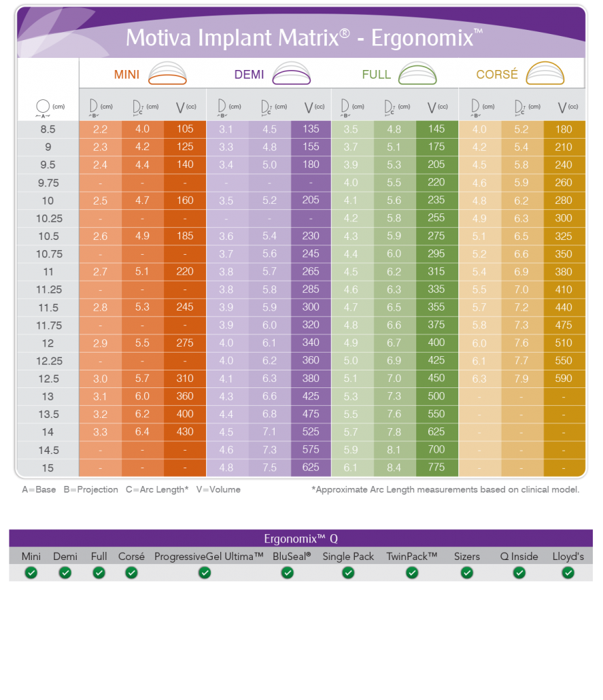
Task: Click the Ergonomix Q purple header bar
Action: click(300, 538)
